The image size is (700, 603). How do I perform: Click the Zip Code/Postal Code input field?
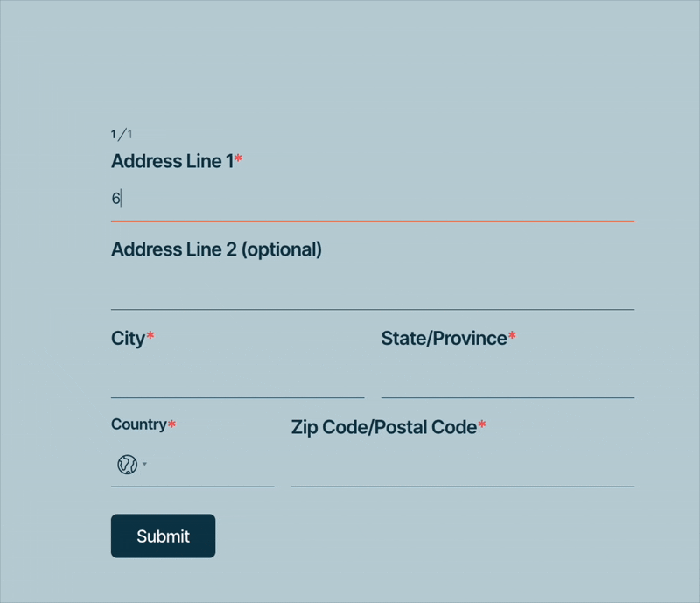[x=462, y=466]
